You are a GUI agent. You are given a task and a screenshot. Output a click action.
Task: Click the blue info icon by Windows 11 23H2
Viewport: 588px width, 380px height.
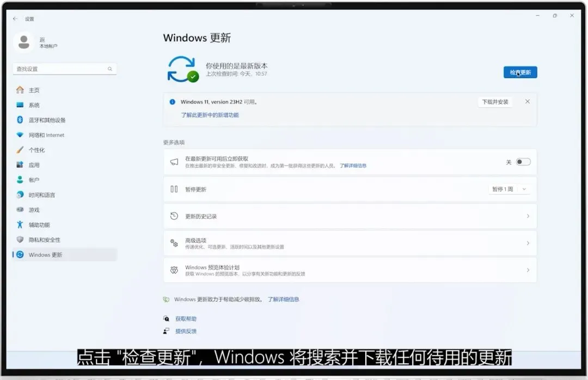point(173,102)
